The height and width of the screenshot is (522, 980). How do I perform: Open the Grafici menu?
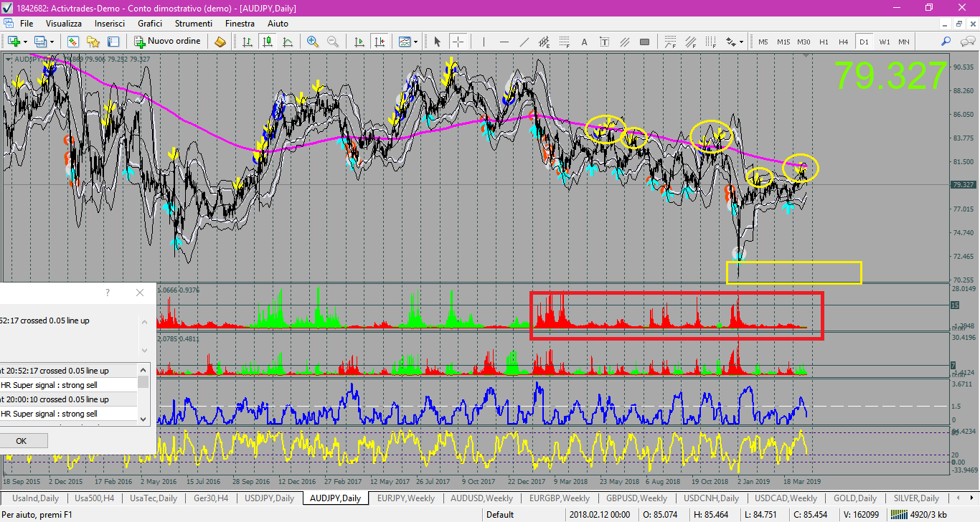coord(150,24)
